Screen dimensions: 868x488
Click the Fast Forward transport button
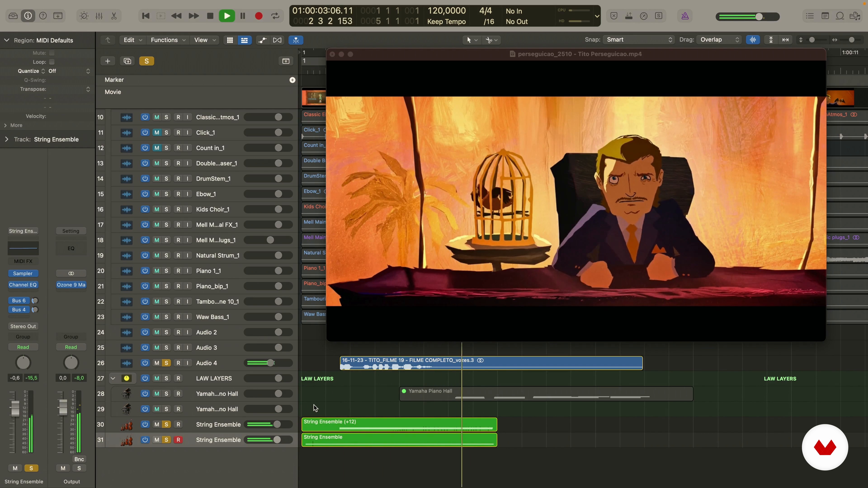(x=193, y=16)
